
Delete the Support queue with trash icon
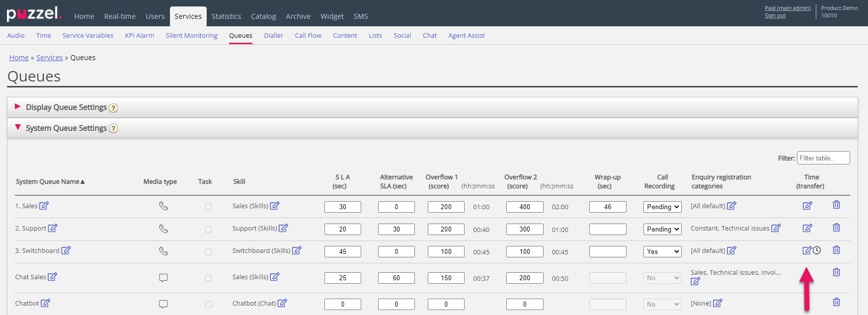coord(836,228)
